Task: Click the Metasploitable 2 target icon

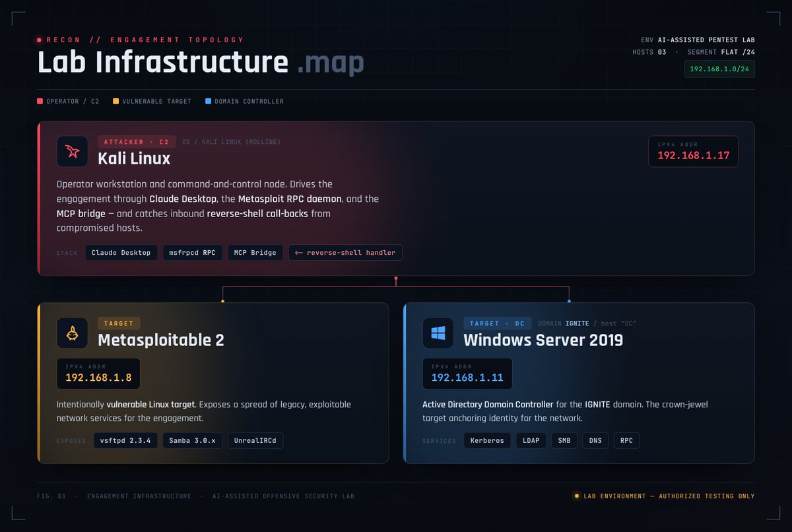Action: tap(73, 333)
